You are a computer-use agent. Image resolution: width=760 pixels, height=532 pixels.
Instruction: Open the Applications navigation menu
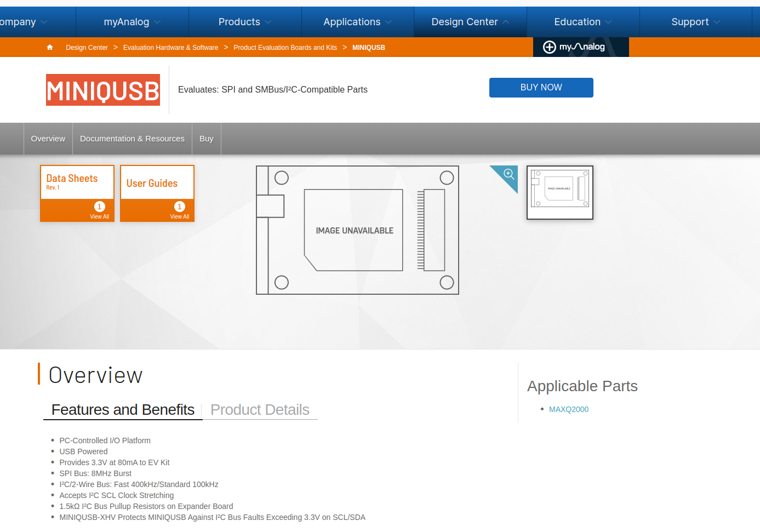click(x=358, y=22)
